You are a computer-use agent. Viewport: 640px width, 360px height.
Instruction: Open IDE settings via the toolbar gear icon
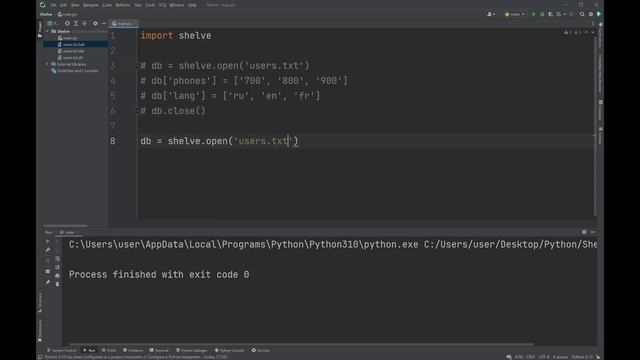[x=591, y=14]
